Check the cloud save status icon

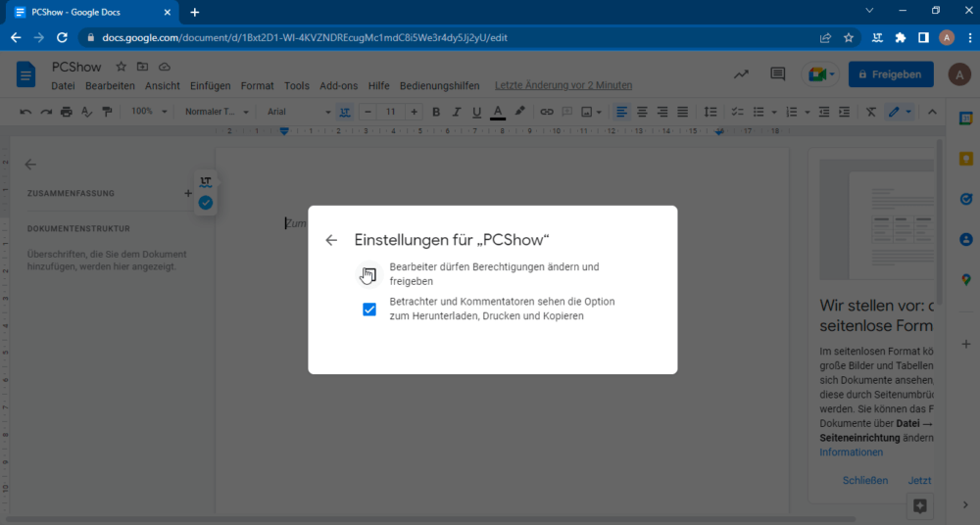(165, 67)
